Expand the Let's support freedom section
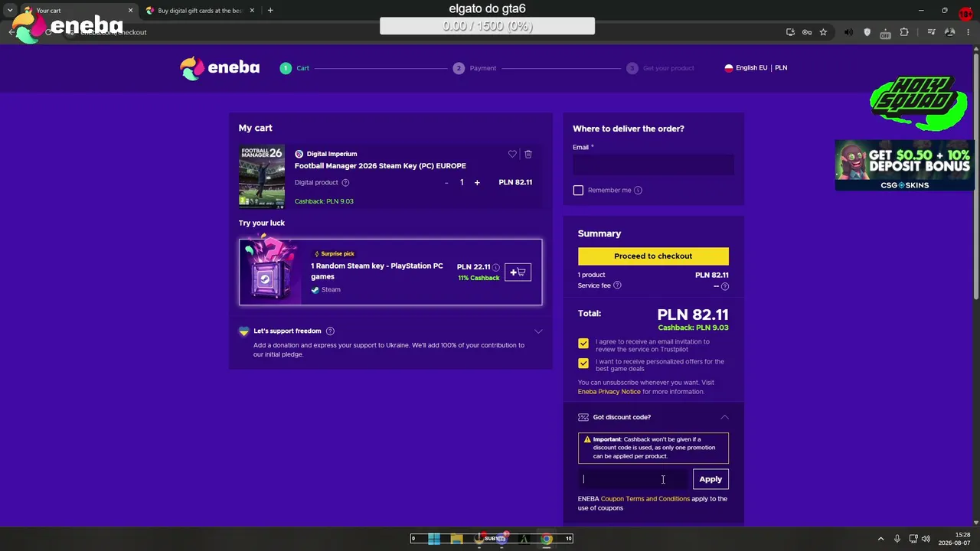Image resolution: width=980 pixels, height=551 pixels. (538, 331)
